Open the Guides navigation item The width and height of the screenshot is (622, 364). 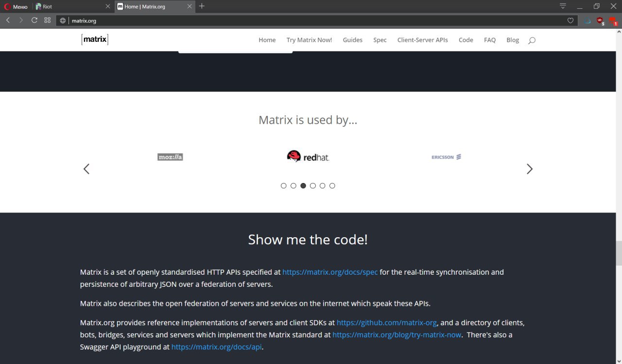[352, 40]
